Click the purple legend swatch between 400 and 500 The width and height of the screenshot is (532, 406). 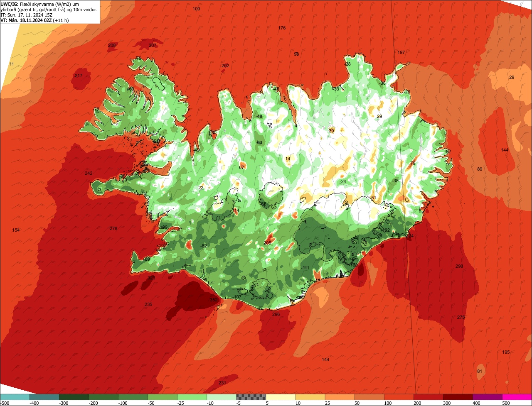(487, 397)
